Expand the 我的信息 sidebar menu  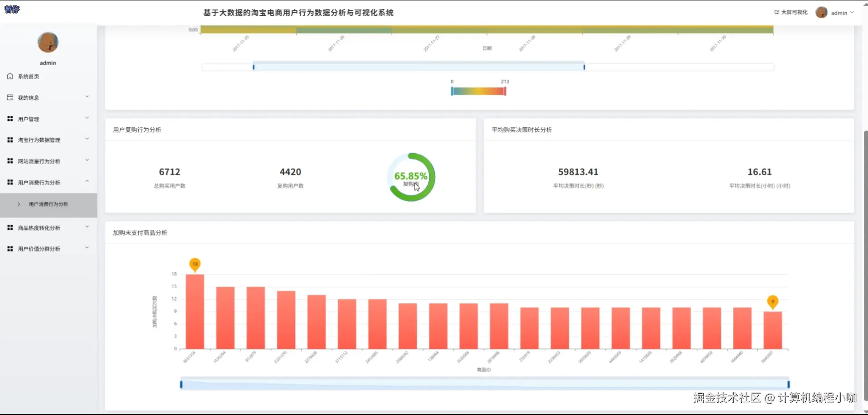87,97
